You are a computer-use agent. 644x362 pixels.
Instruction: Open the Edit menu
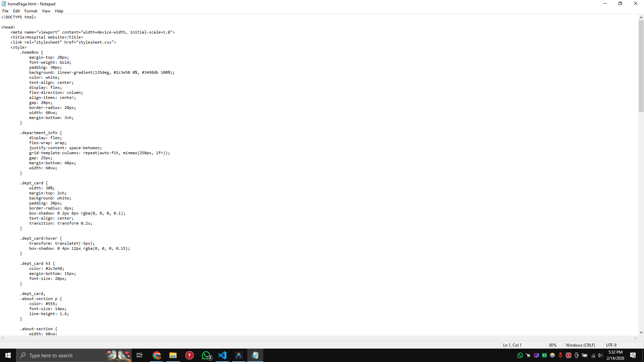[16, 11]
